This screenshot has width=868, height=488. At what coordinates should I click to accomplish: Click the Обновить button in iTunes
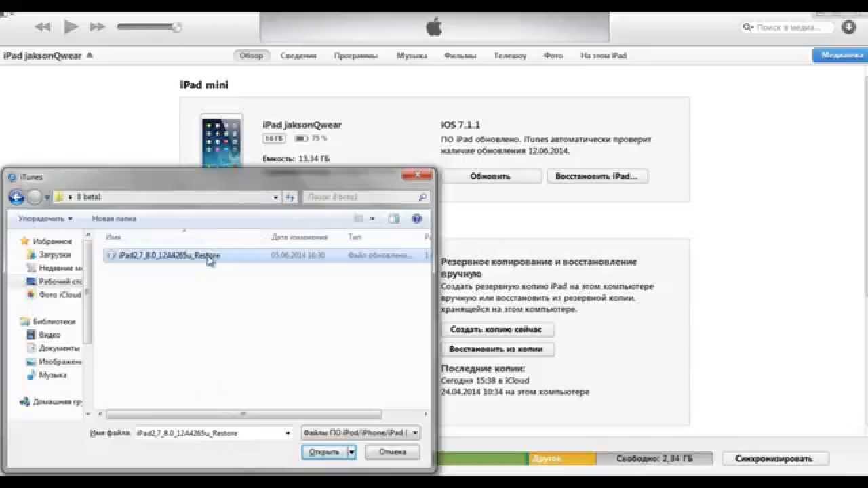click(x=490, y=176)
